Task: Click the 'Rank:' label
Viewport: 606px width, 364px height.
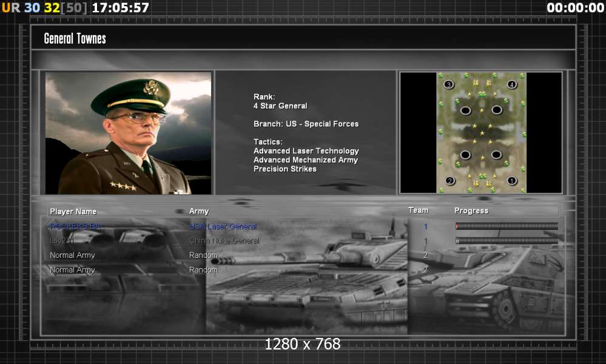Action: pos(264,96)
